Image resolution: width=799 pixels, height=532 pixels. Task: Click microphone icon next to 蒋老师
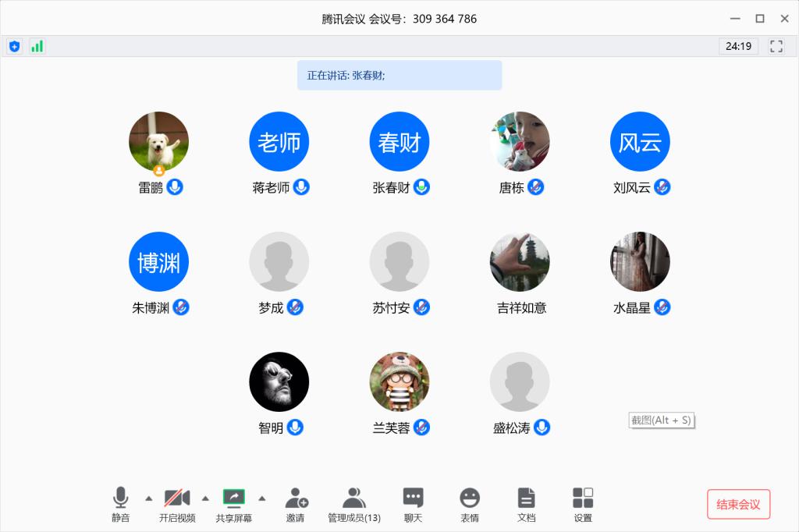click(301, 187)
